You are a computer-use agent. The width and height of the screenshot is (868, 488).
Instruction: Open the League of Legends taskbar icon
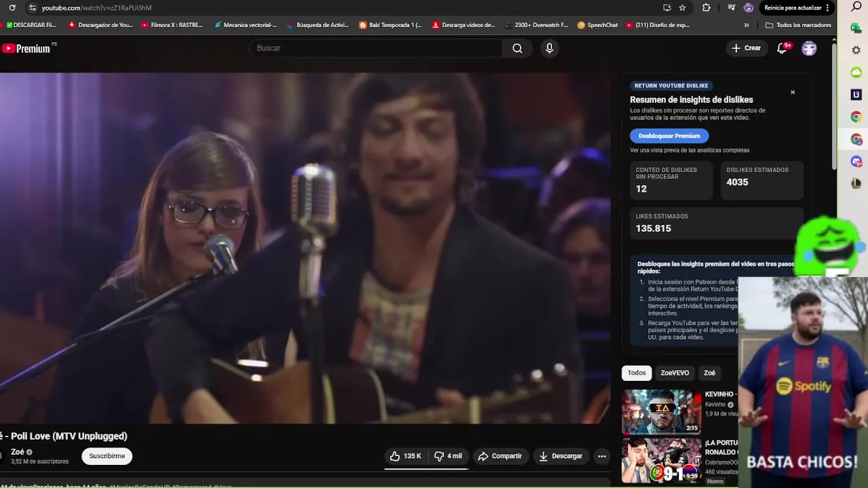point(856,184)
